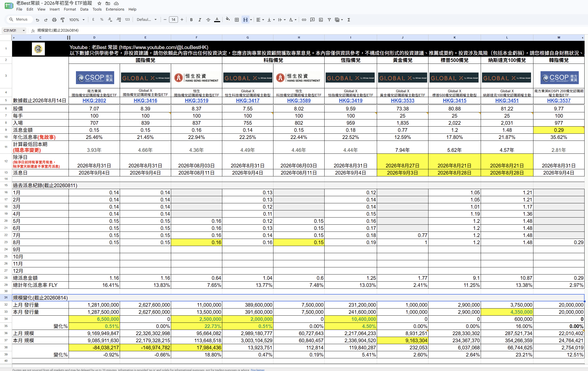Image resolution: width=588 pixels, height=371 pixels.
Task: Expand hidden columns before column C
Action: (14, 38)
